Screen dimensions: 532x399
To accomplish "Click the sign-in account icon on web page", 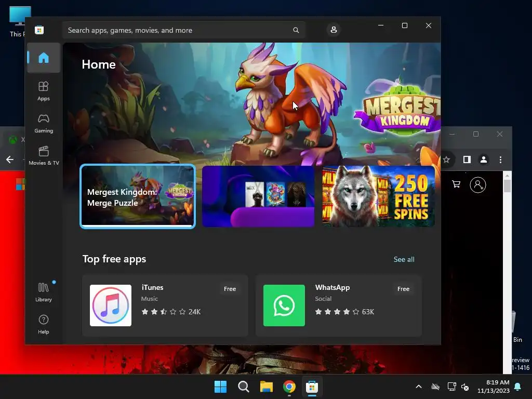I will pyautogui.click(x=478, y=185).
